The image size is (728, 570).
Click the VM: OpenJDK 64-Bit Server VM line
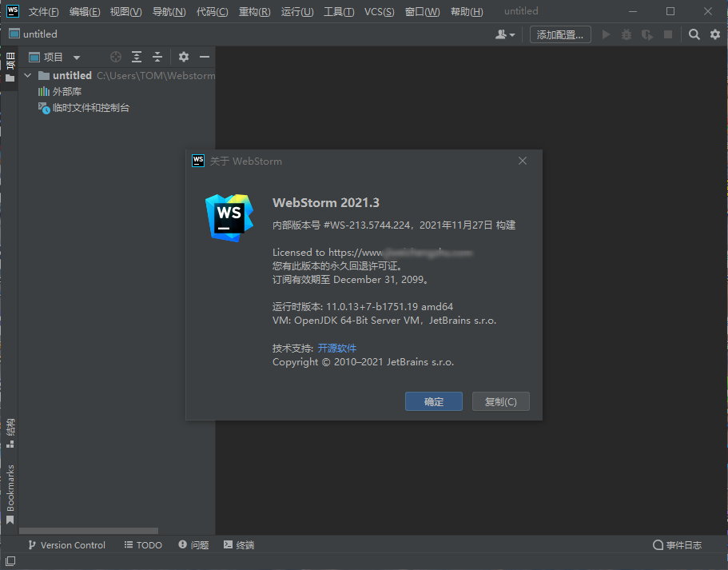384,321
